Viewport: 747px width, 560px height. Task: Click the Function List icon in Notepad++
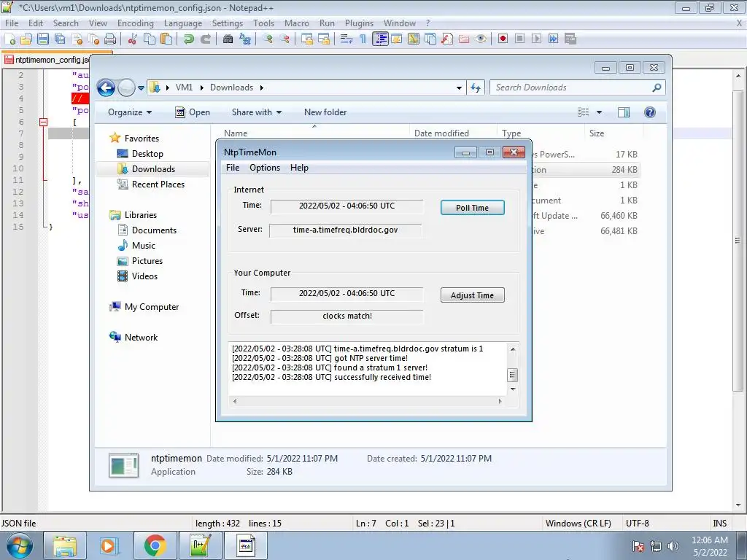point(447,39)
